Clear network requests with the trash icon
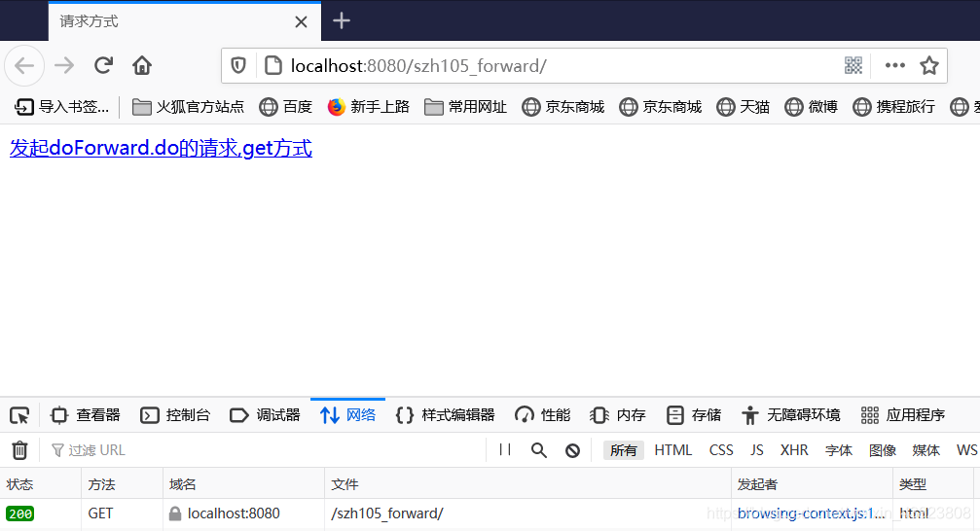 [19, 449]
